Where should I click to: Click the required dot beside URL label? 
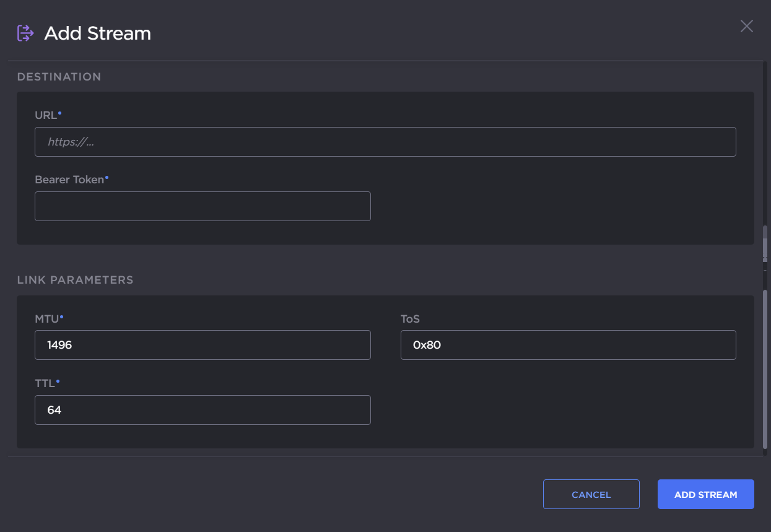click(59, 113)
